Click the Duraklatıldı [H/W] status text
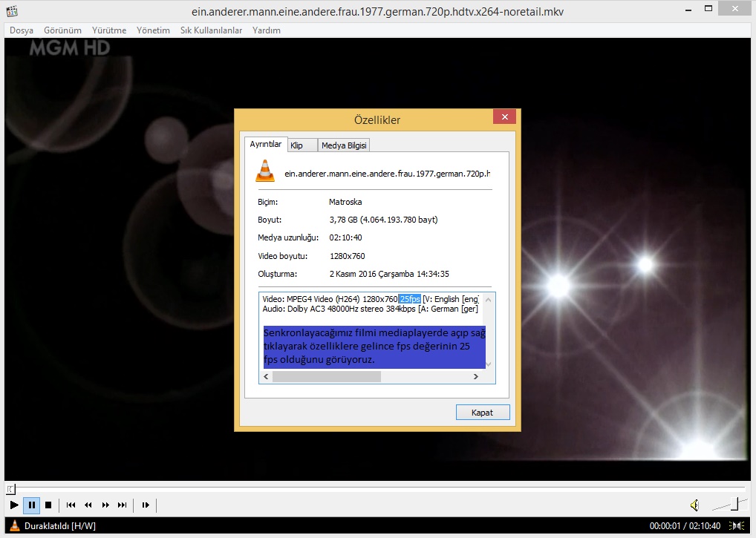This screenshot has width=756, height=538. (60, 526)
